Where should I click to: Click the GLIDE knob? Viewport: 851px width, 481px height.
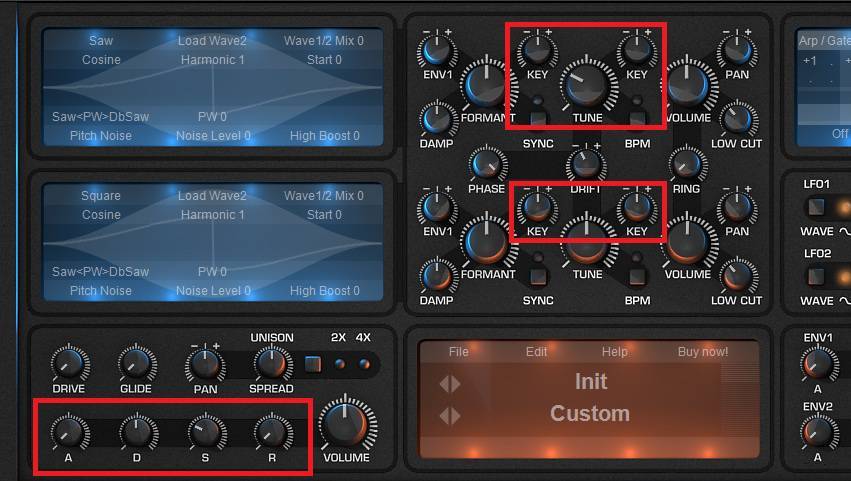pos(136,364)
